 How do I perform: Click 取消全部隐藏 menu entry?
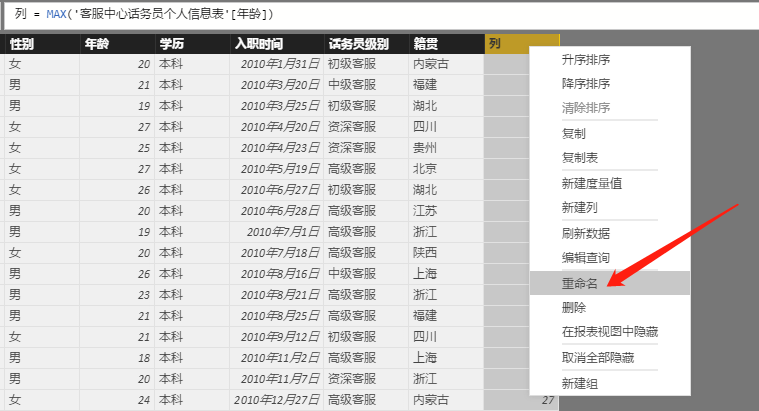point(598,358)
